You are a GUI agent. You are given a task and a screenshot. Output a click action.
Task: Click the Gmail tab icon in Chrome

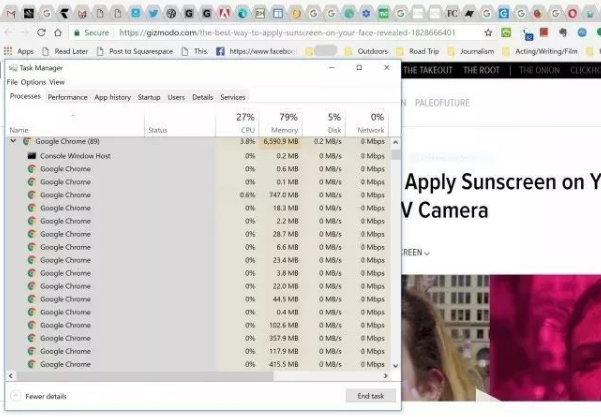coord(10,14)
